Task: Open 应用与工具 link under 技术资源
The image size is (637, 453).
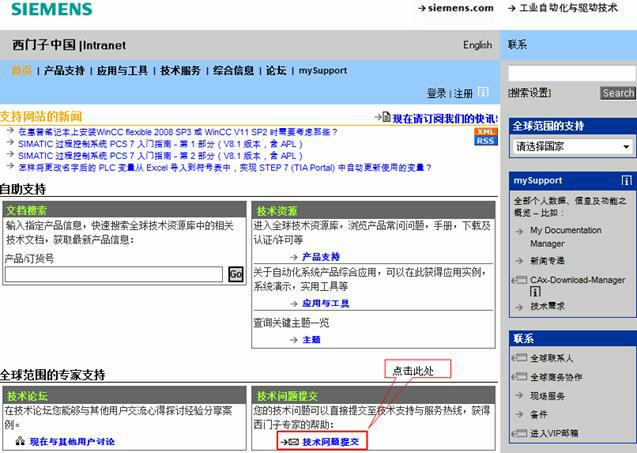Action: tap(325, 303)
